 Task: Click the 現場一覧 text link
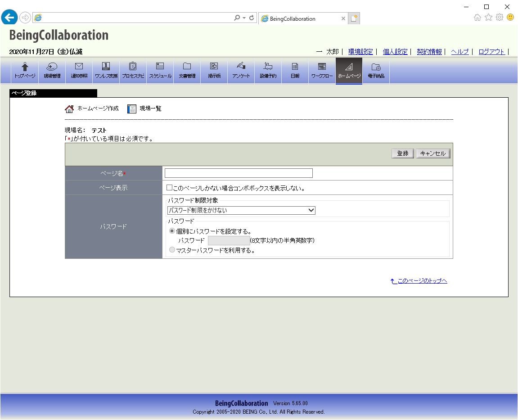[150, 108]
